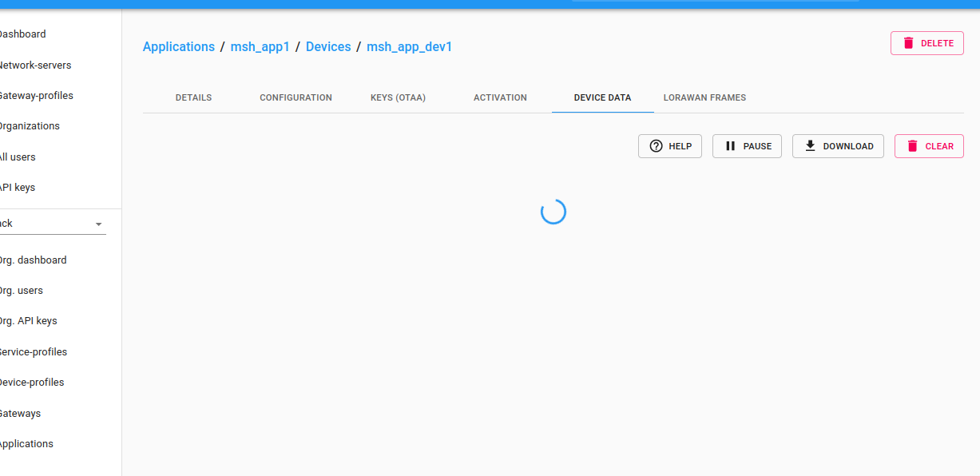Open Gateway-profiles in sidebar
The width and height of the screenshot is (980, 476).
pyautogui.click(x=36, y=96)
